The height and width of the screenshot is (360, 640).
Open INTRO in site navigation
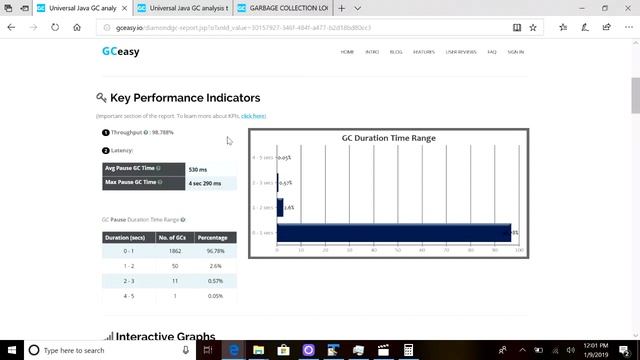pyautogui.click(x=372, y=52)
